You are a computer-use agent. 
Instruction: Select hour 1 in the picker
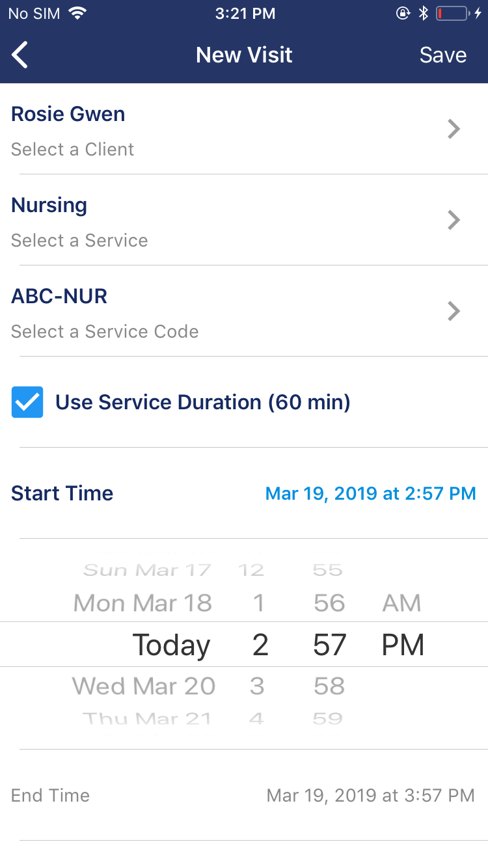tap(259, 603)
